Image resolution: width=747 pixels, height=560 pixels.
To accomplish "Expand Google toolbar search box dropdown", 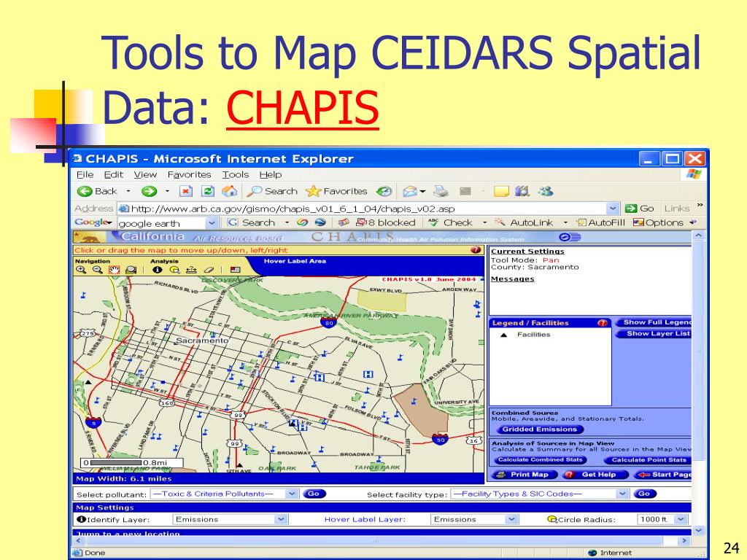I will 212,223.
